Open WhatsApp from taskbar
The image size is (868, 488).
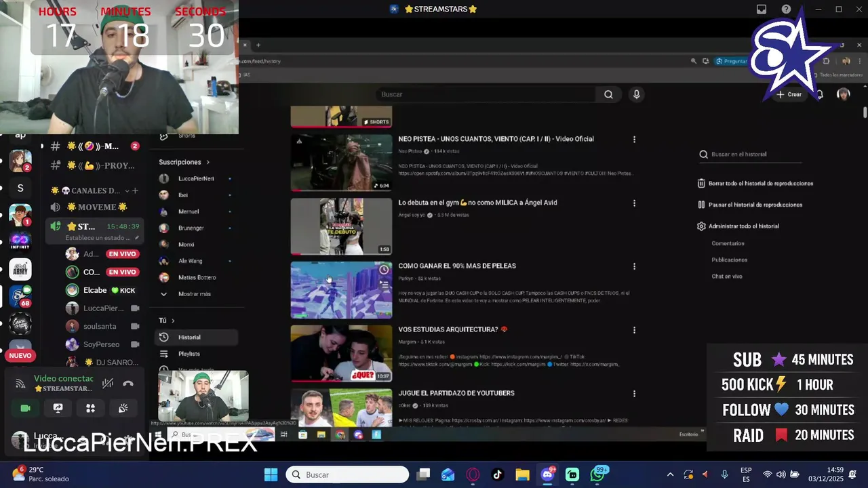tap(597, 474)
